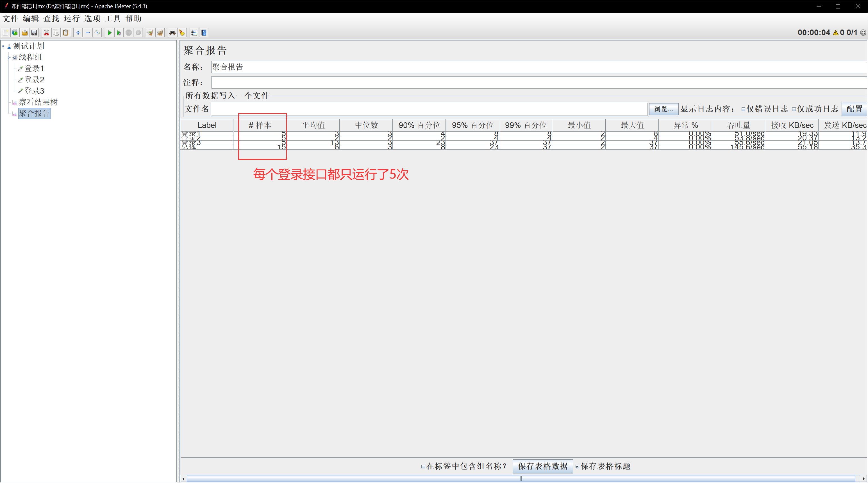Viewport: 868px width, 483px height.
Task: Click the Save floppy disk icon
Action: coord(34,33)
